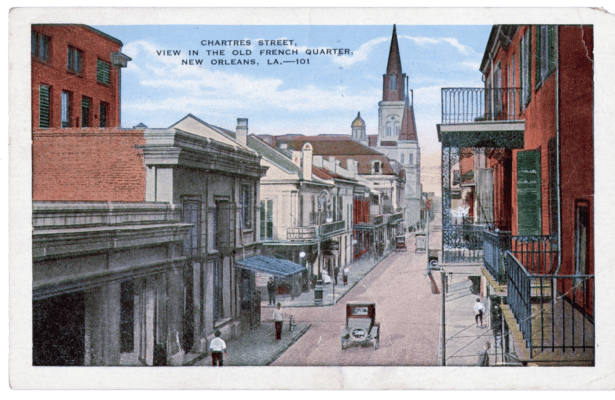
Task: Click the 'New Orleans, LA.—101' caption line
Action: pyautogui.click(x=245, y=61)
